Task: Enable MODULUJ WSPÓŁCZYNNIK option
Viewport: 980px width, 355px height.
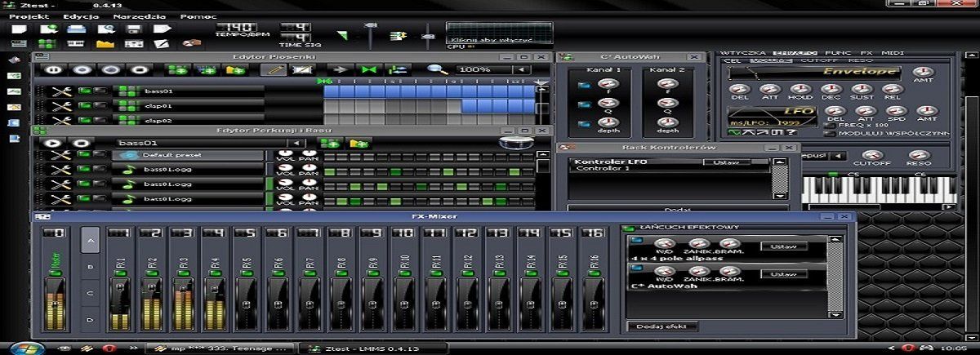Action: click(831, 133)
